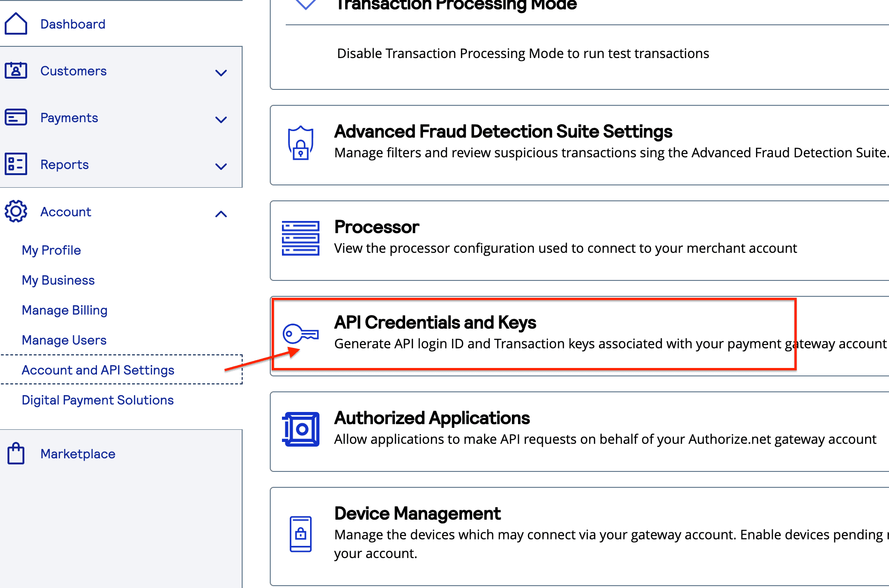Click the Fraud Detection shield lock icon

click(301, 143)
